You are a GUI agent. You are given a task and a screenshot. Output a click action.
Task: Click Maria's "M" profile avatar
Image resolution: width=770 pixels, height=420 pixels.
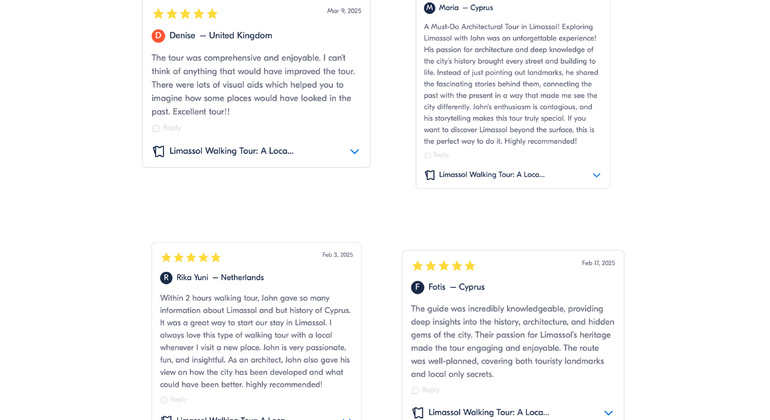coord(430,8)
